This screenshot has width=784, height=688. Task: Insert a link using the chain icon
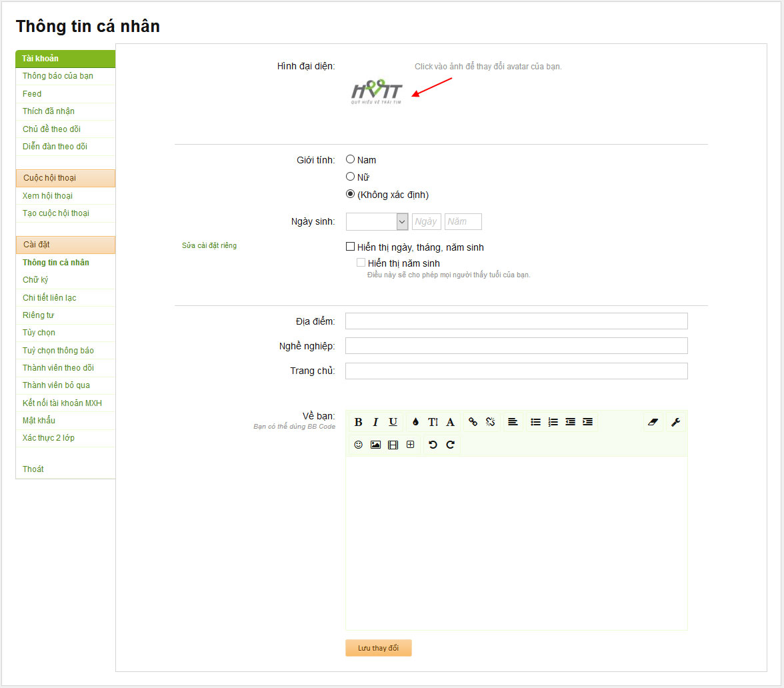[x=473, y=421]
